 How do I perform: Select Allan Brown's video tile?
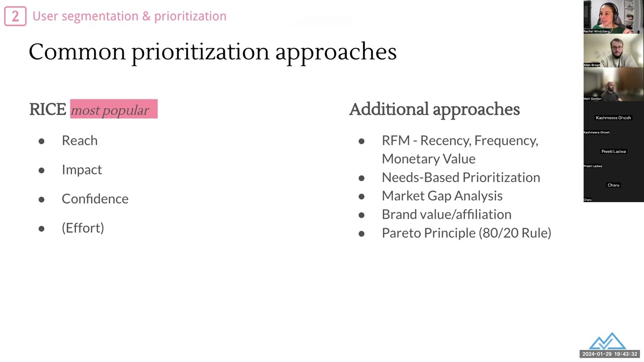(613, 50)
